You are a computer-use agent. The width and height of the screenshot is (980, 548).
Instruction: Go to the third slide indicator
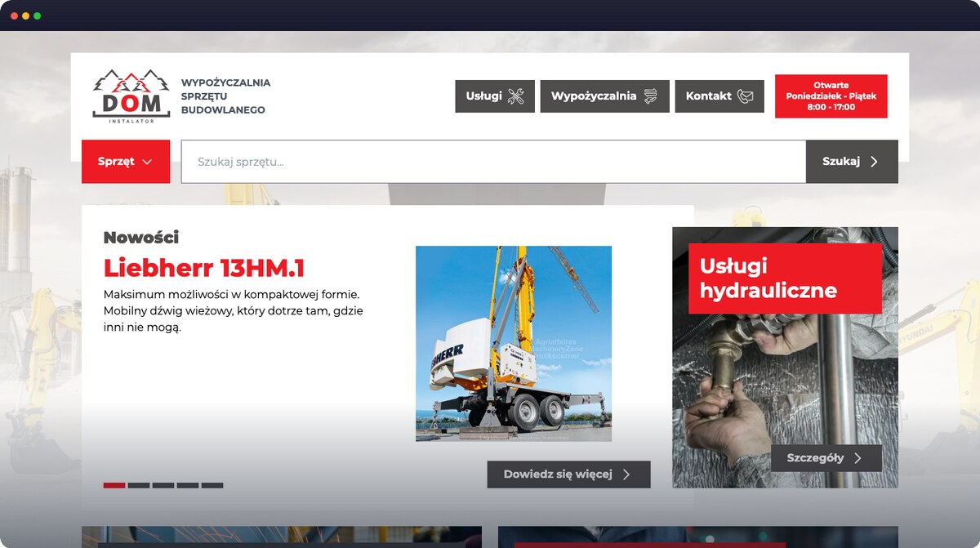point(163,485)
